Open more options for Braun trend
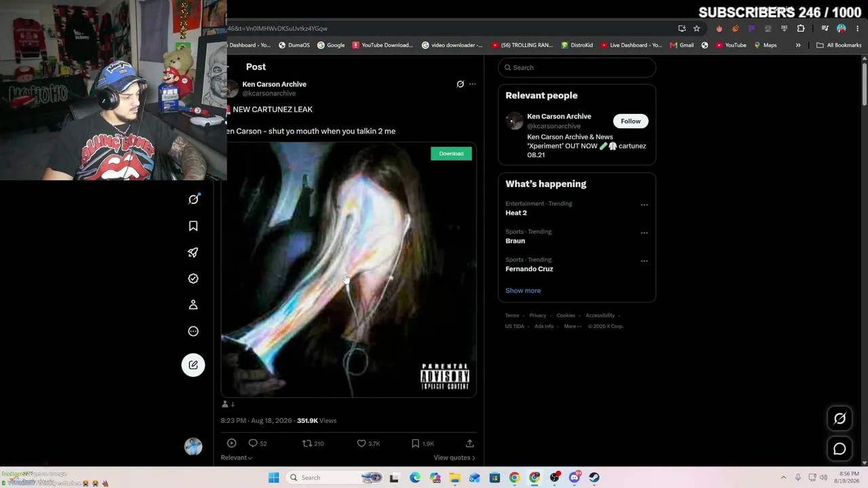This screenshot has height=488, width=868. (644, 233)
